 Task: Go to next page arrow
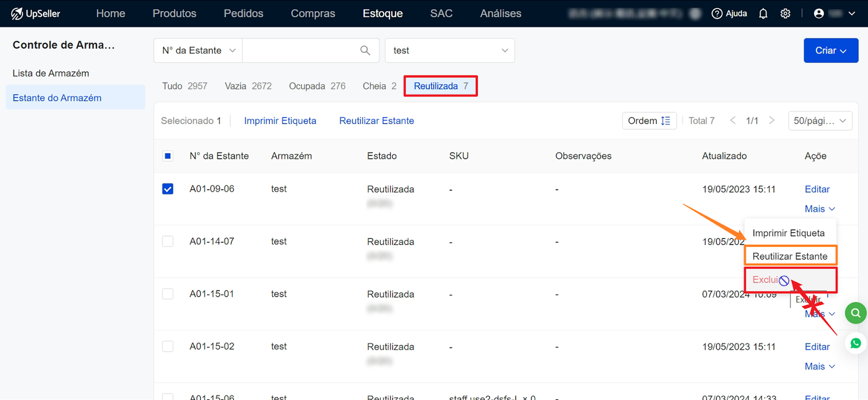[771, 120]
